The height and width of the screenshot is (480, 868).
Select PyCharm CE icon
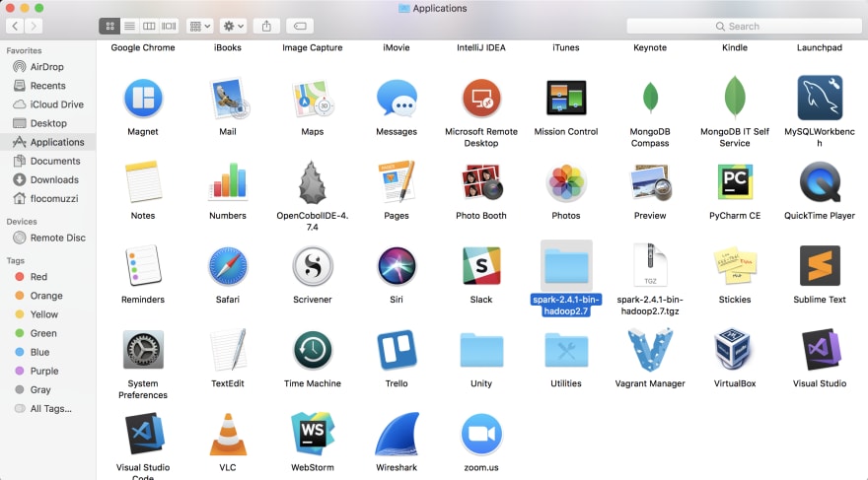click(x=735, y=182)
